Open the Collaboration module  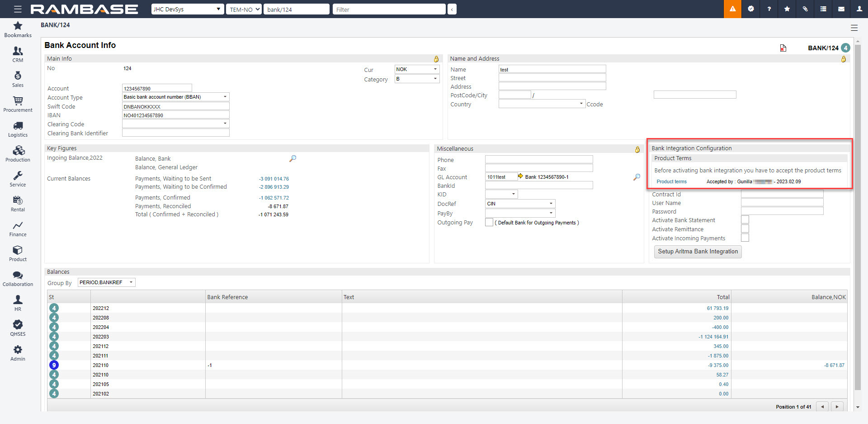coord(18,278)
